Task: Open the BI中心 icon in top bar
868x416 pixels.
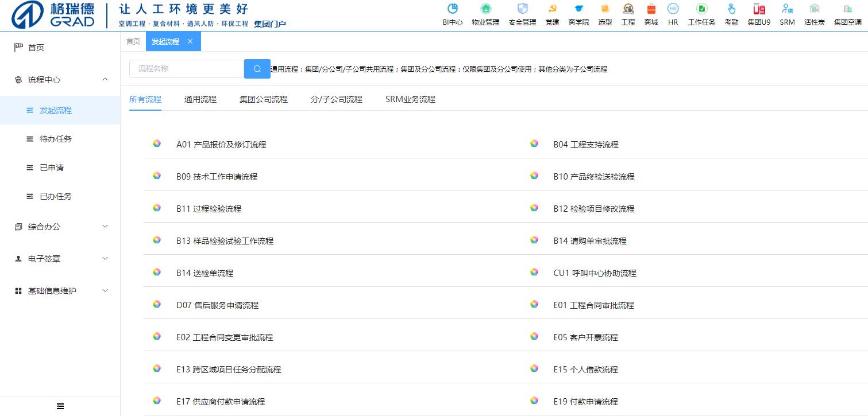Action: (x=452, y=9)
